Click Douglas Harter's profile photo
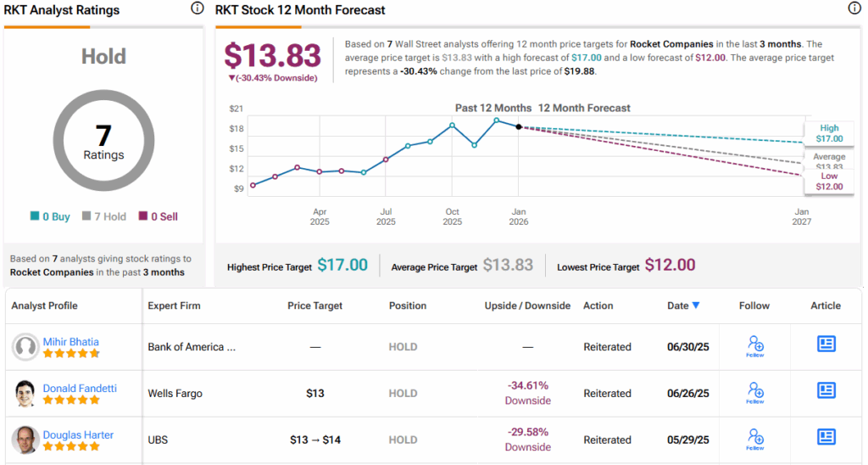Screen dimensions: 868x465 [26, 440]
